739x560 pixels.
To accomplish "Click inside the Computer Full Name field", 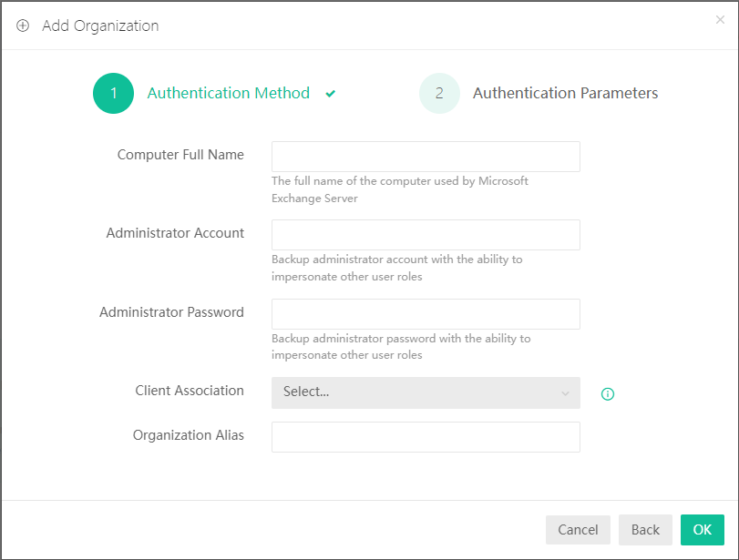I will coord(426,156).
